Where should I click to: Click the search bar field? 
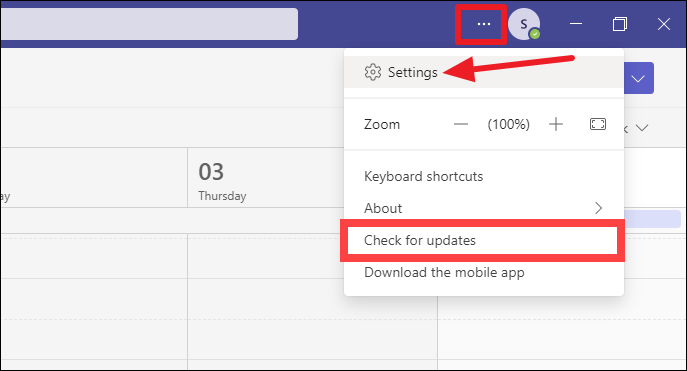(149, 24)
